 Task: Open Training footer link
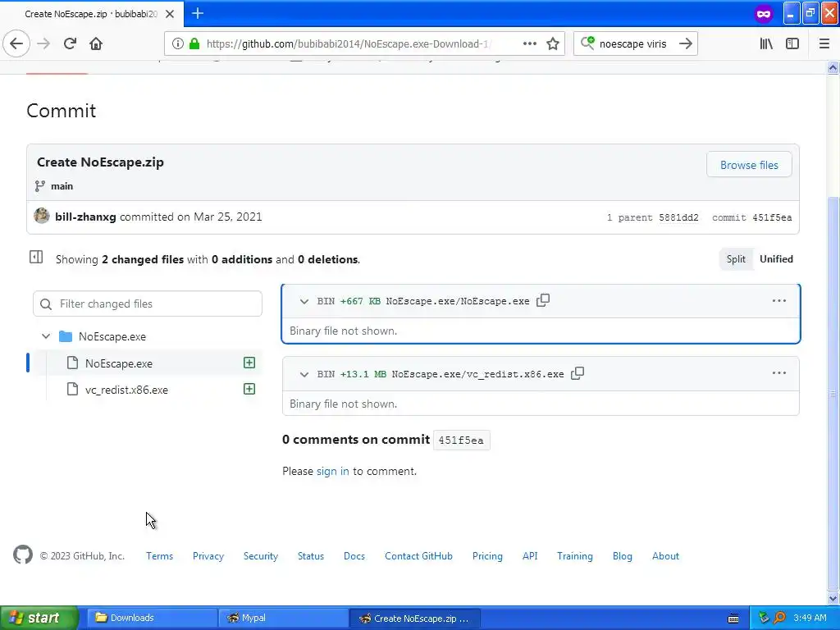575,556
